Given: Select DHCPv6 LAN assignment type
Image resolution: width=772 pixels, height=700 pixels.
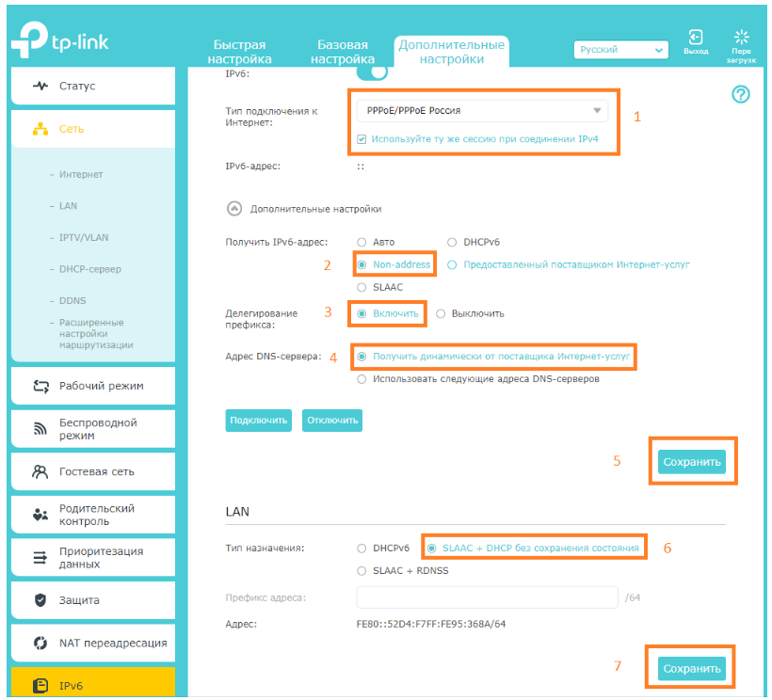Looking at the screenshot, I should click(362, 548).
